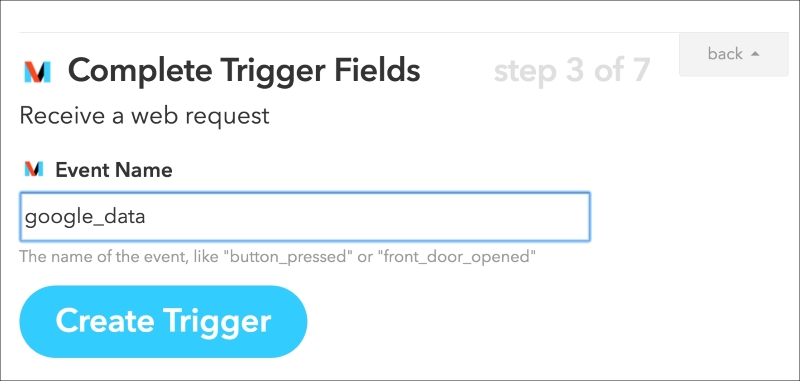Image resolution: width=800 pixels, height=381 pixels.
Task: Click the word "Create" on blue button
Action: [x=106, y=321]
